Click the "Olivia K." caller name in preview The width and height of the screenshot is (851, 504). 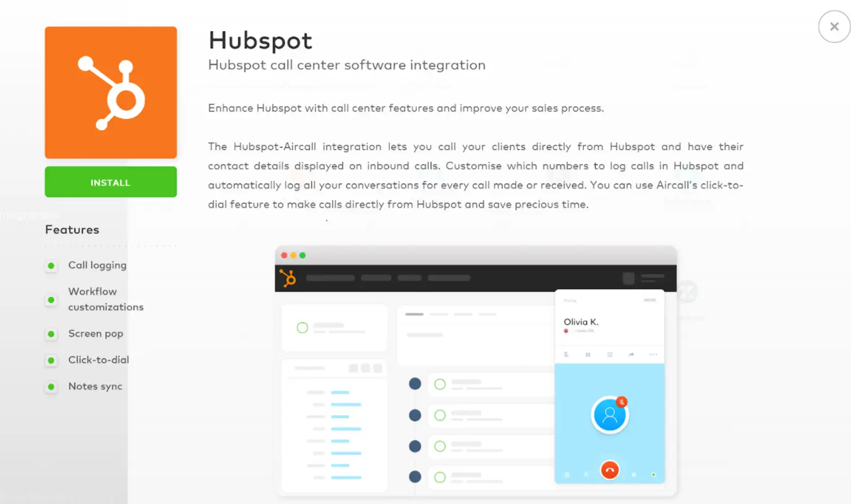point(581,322)
